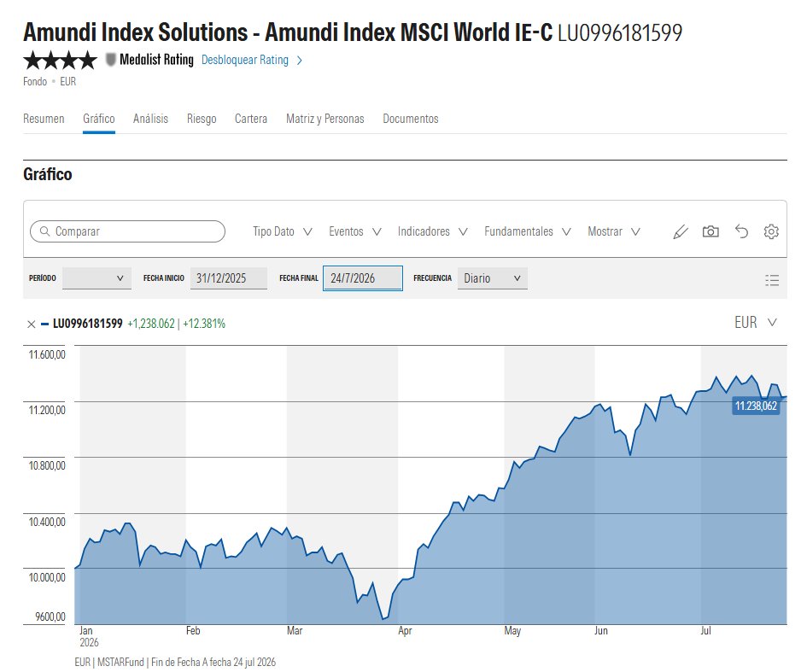Image resolution: width=801 pixels, height=672 pixels.
Task: Open the drawing pencil tool
Action: tap(681, 232)
